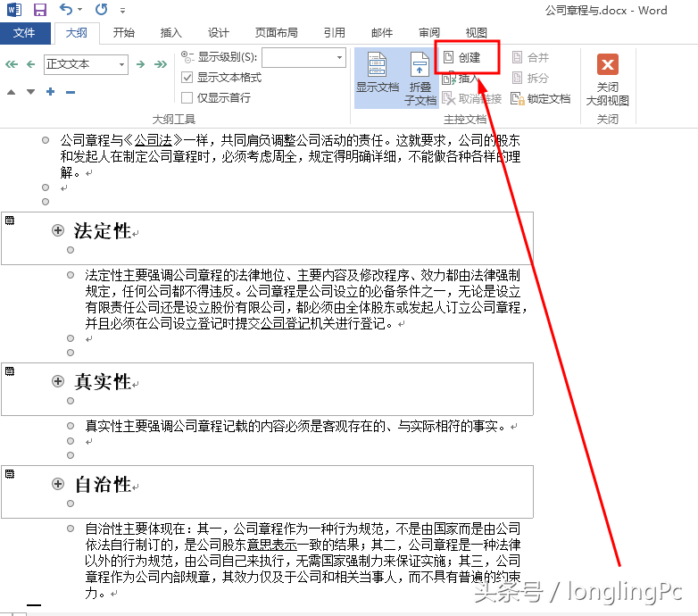
Task: Promote to Heading 1 double-arrow icon
Action: (12, 64)
